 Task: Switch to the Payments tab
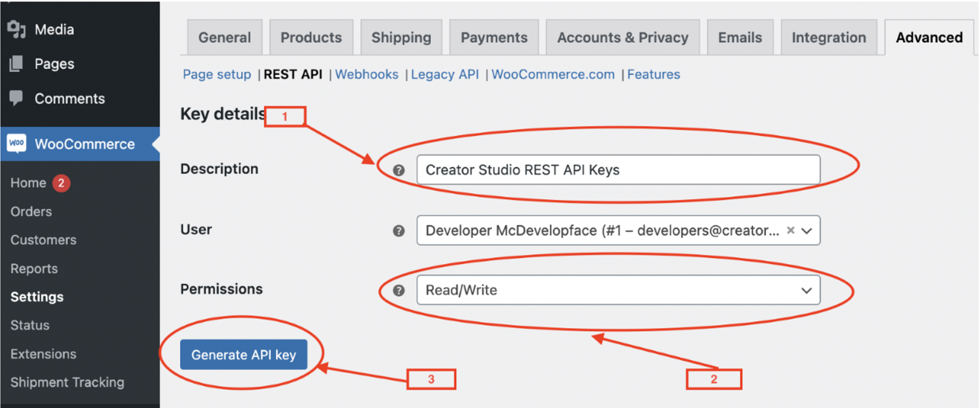(x=494, y=37)
